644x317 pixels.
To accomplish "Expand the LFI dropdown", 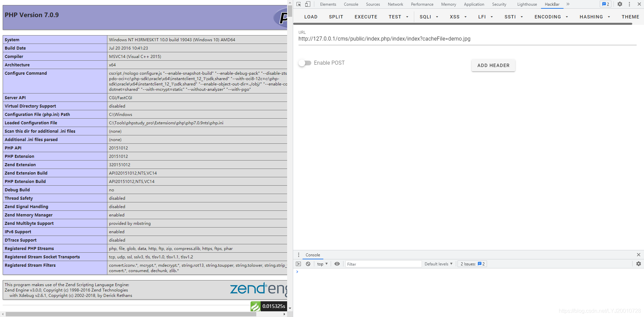I will (x=485, y=17).
